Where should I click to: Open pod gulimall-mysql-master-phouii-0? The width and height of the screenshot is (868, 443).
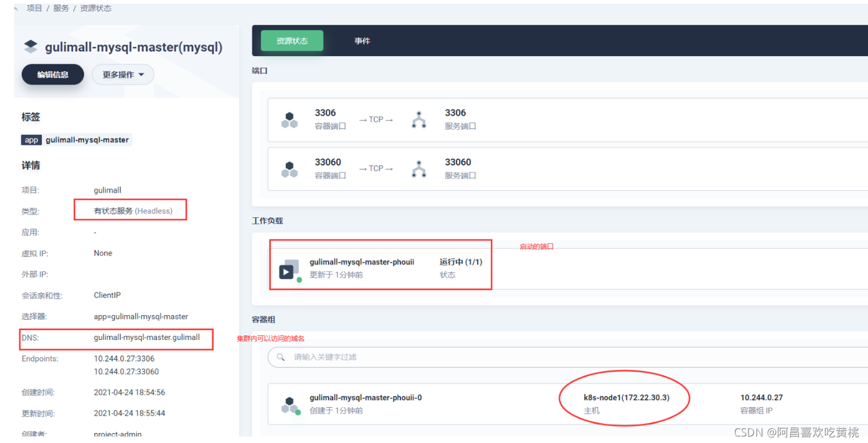point(366,398)
